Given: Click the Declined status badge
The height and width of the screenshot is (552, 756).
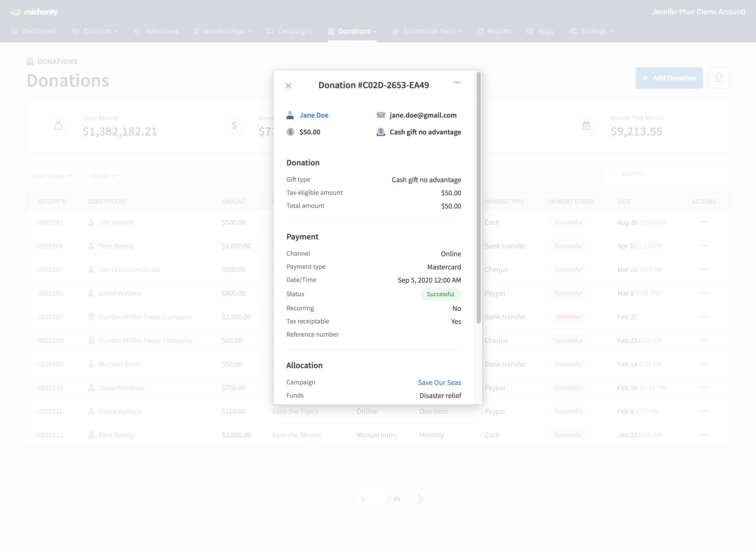Looking at the screenshot, I should coord(568,317).
